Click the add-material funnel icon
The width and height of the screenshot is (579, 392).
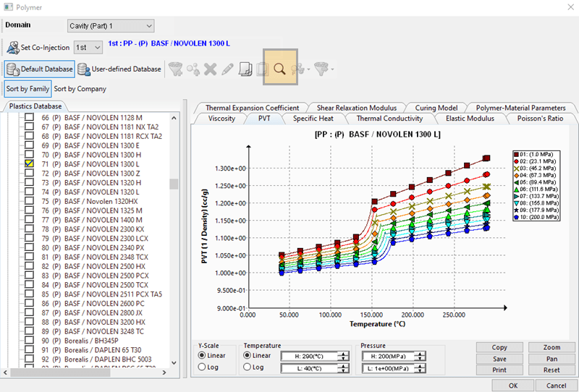click(175, 69)
